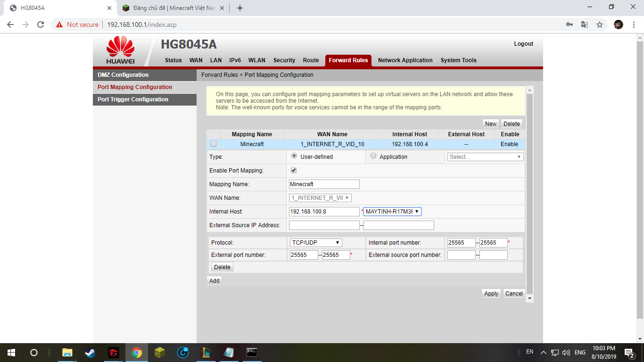Image resolution: width=644 pixels, height=362 pixels.
Task: Open the Protocol TCP/UDP dropdown
Action: tap(315, 243)
